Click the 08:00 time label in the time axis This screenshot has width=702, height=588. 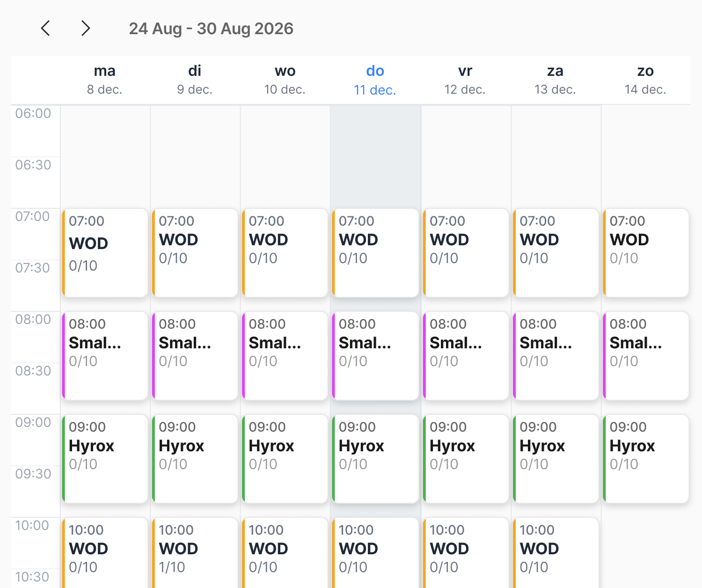pyautogui.click(x=33, y=319)
